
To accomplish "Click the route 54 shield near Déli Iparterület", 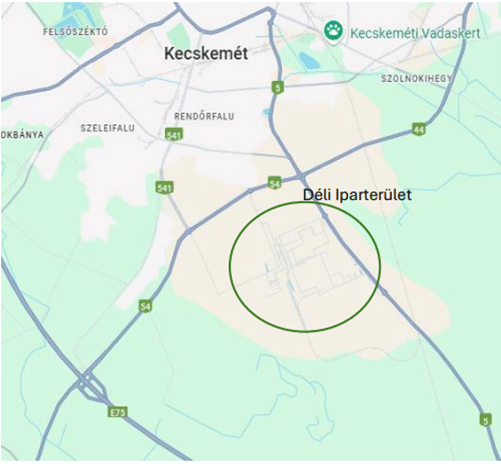I will 275,183.
